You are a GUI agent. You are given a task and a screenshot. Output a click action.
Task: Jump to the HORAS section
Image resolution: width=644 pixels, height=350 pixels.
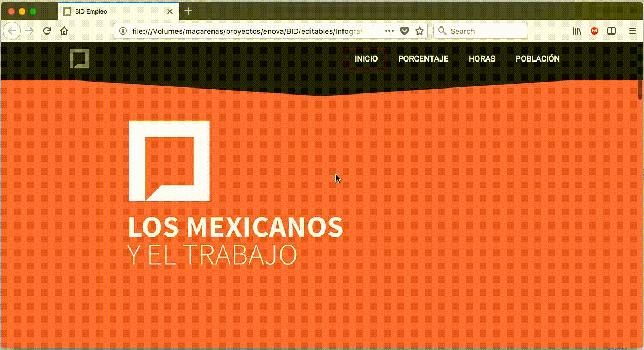pos(482,59)
